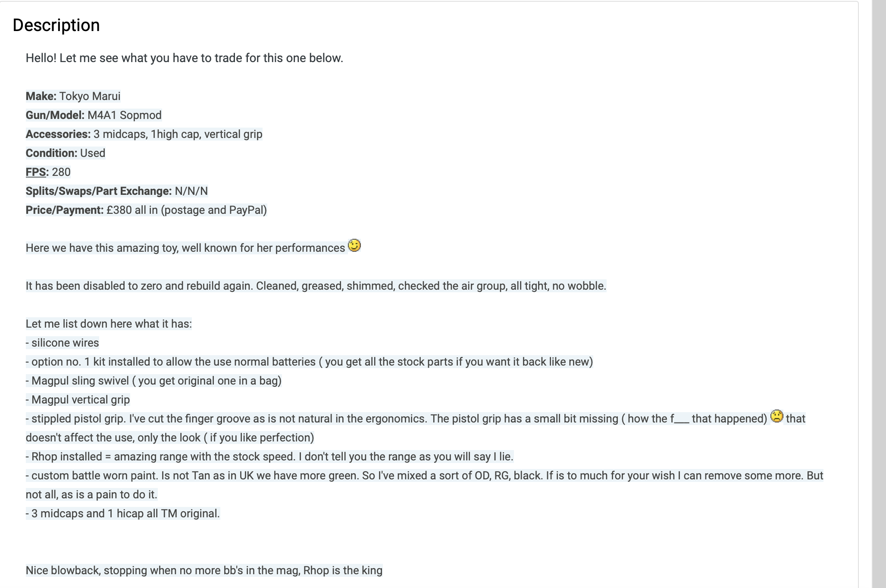Click the 'Nice blowback' closing line
Viewport: 886px width, 588px height.
204,570
